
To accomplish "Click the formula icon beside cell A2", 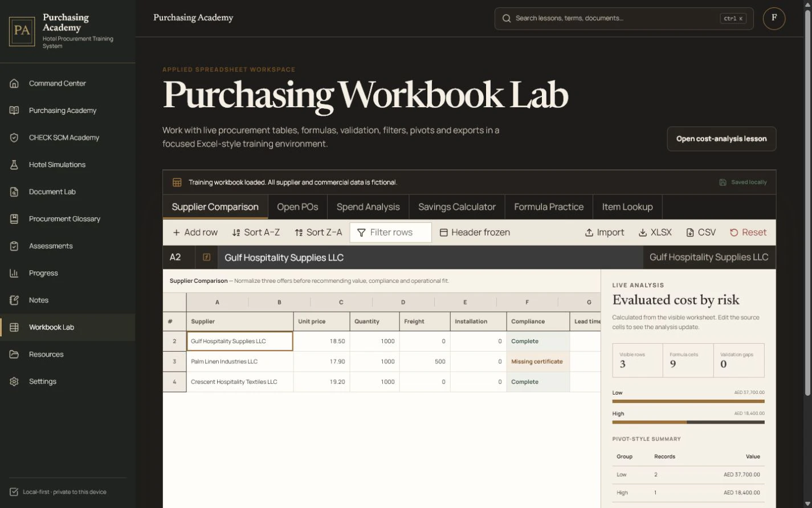I will point(206,257).
